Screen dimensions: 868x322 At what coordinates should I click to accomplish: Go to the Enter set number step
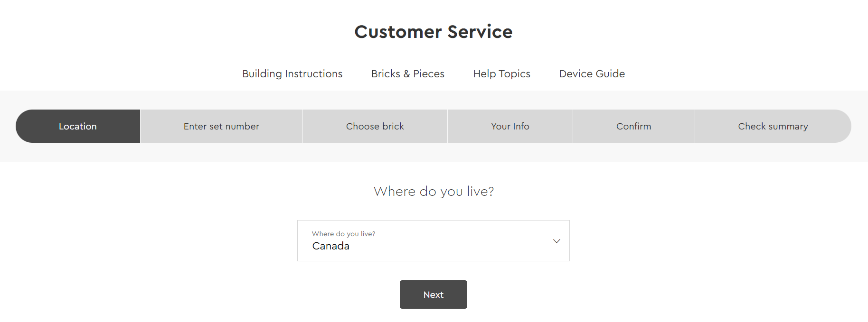click(221, 126)
